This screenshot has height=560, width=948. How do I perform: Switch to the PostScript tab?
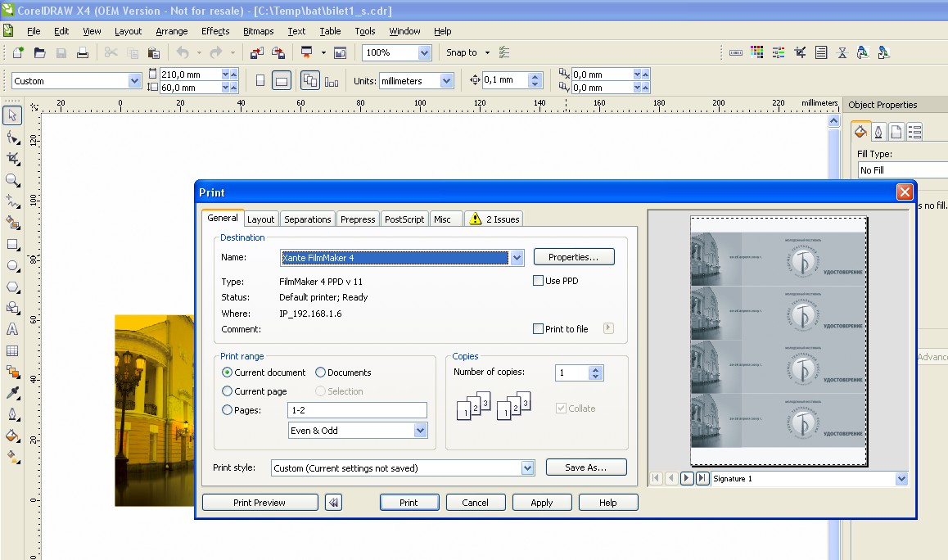pyautogui.click(x=404, y=219)
